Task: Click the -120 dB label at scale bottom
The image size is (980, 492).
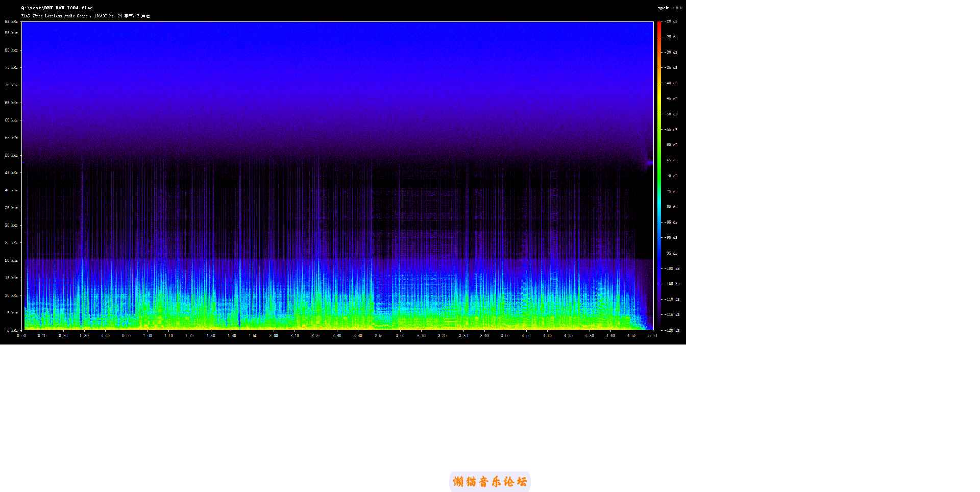Action: [x=671, y=330]
